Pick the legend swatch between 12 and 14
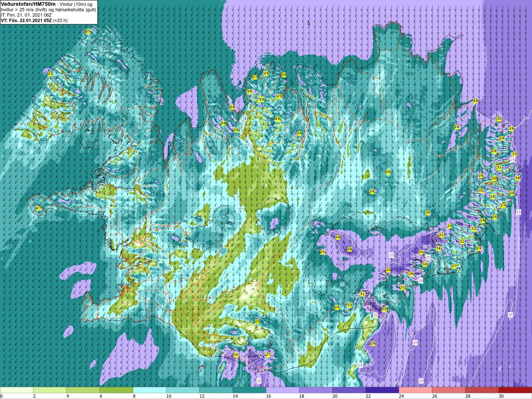Screen dimensions: 532x399 click(x=216, y=390)
